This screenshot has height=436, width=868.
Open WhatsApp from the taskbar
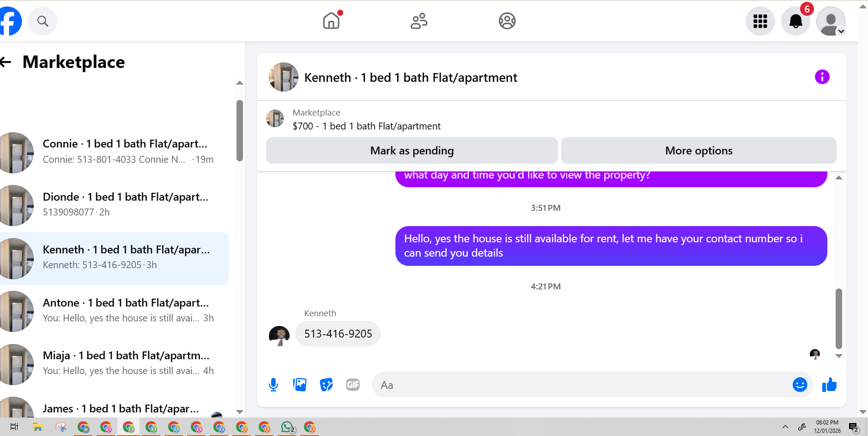(x=288, y=427)
